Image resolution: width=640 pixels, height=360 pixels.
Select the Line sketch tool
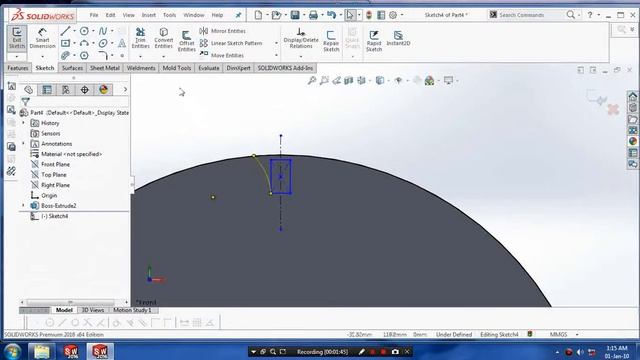[x=65, y=31]
